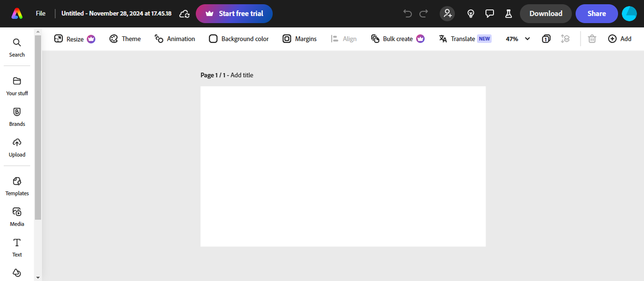Viewport: 644px width, 281px height.
Task: Toggle the Margins option
Action: pyautogui.click(x=299, y=39)
